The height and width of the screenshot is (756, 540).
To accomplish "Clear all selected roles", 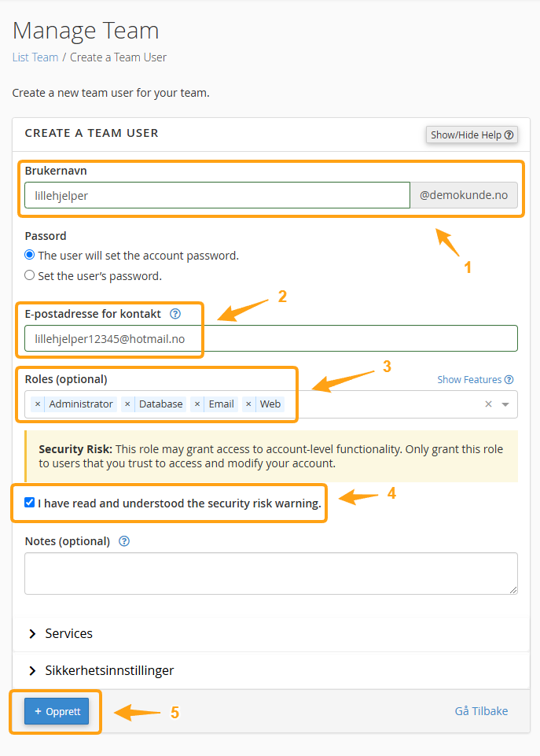I will tap(488, 404).
